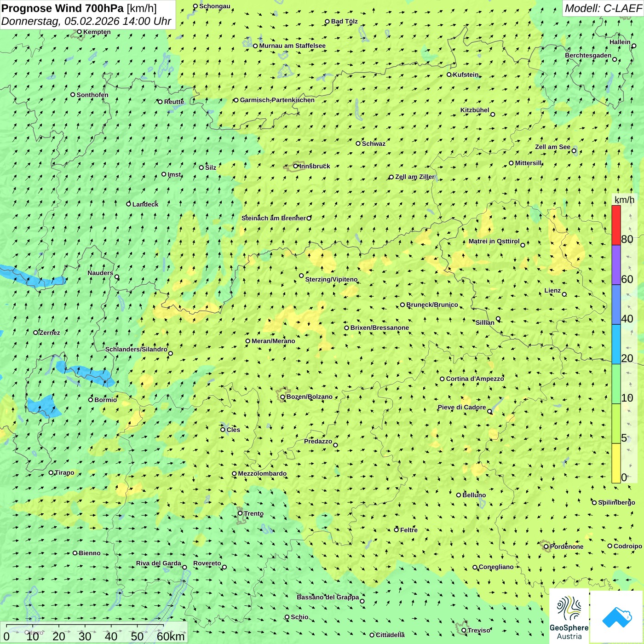644x644 pixels.
Task: Click the Kempten location marker
Action: coord(79,32)
